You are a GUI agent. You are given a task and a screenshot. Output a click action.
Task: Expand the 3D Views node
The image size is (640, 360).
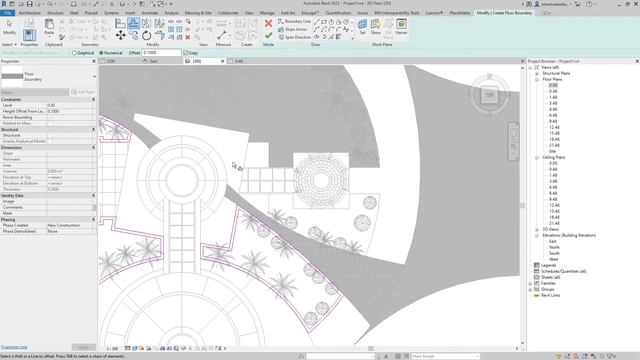(x=537, y=229)
